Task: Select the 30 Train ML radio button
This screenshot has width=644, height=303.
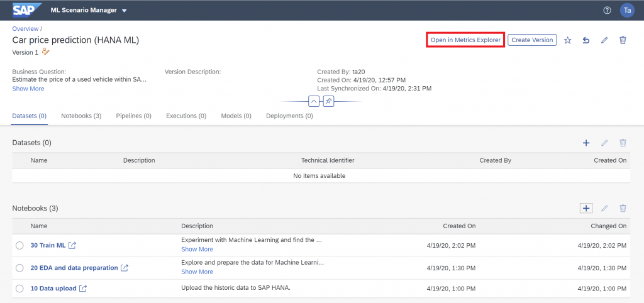Action: pyautogui.click(x=19, y=246)
